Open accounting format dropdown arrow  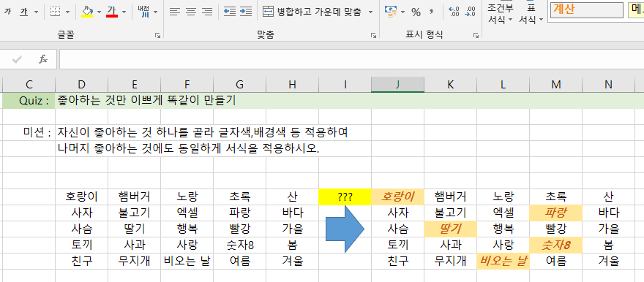[x=403, y=12]
